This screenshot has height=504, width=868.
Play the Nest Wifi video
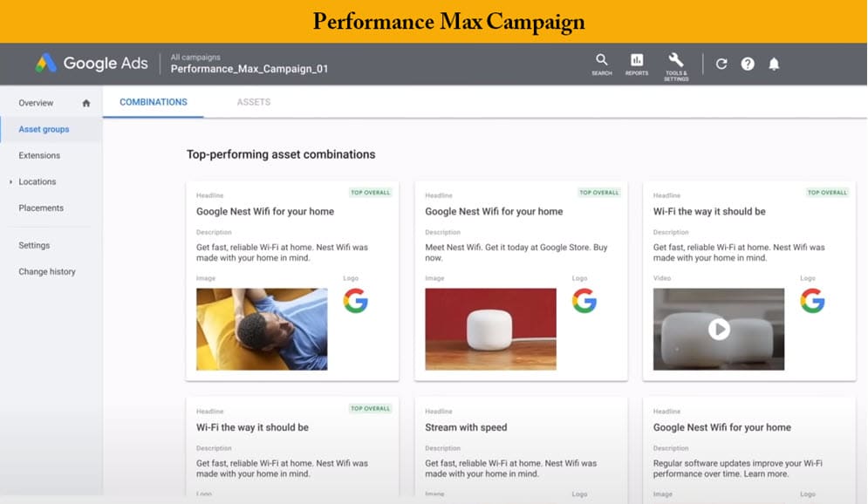pos(719,330)
